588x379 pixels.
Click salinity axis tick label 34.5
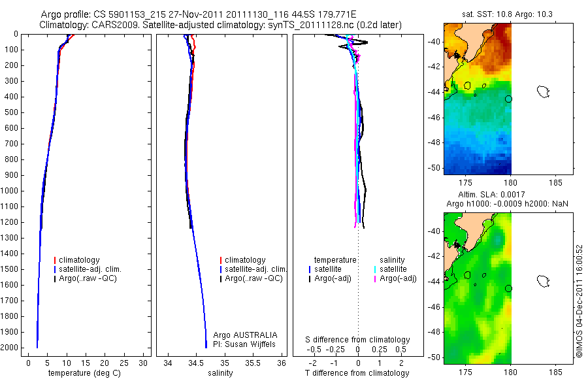point(195,363)
